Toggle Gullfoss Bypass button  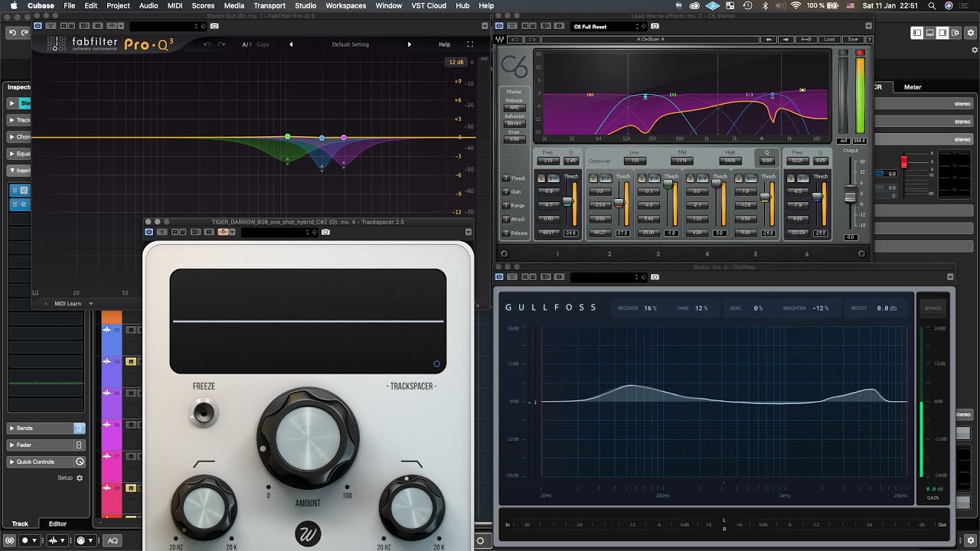[x=933, y=308]
